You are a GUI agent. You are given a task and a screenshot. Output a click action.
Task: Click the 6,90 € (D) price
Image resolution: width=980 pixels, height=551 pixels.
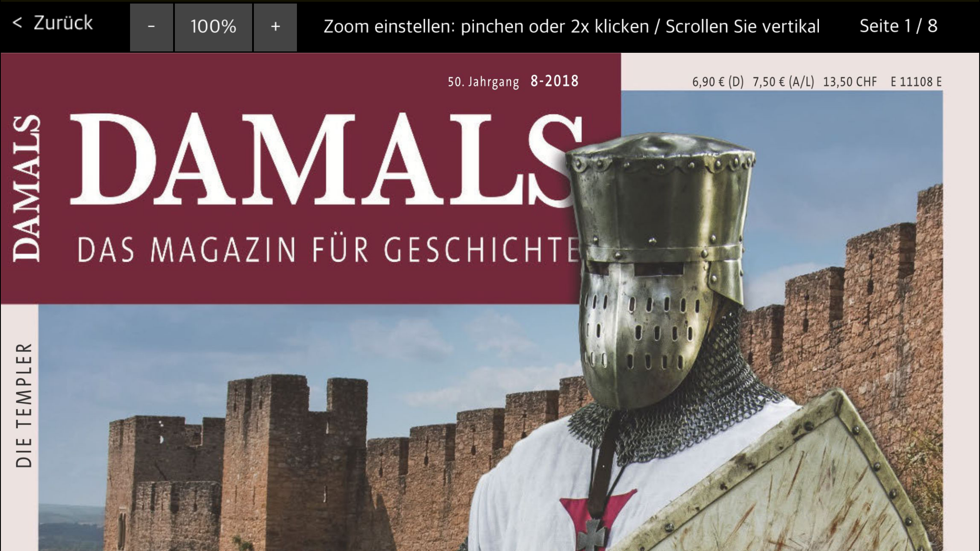point(718,82)
